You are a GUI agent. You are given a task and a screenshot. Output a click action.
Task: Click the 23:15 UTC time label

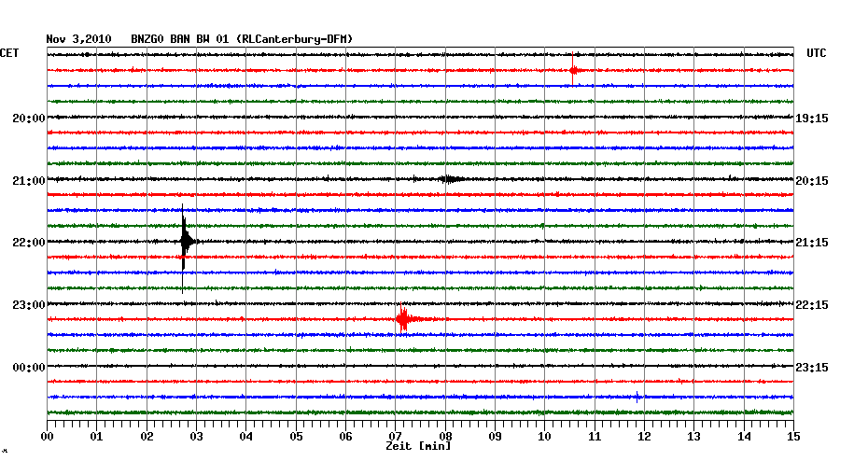point(811,367)
